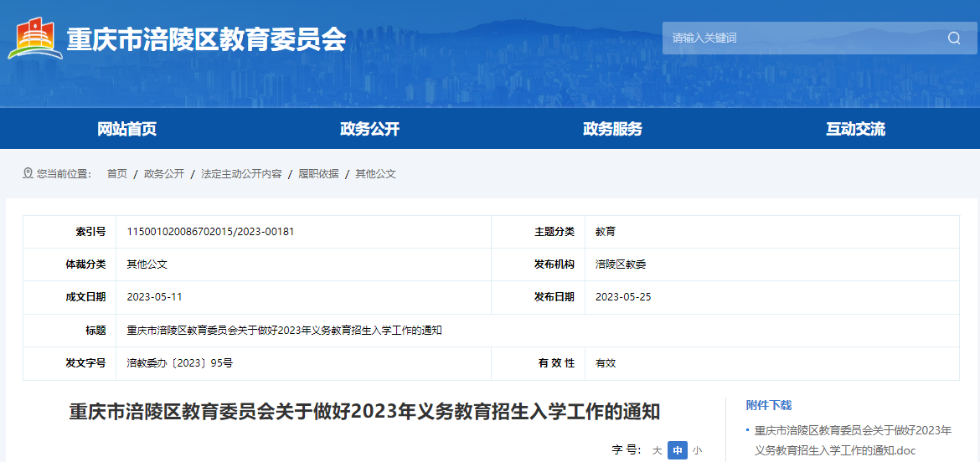Viewport: 980px width, 462px height.
Task: Click 其他公文 breadcrumb link
Action: (375, 174)
